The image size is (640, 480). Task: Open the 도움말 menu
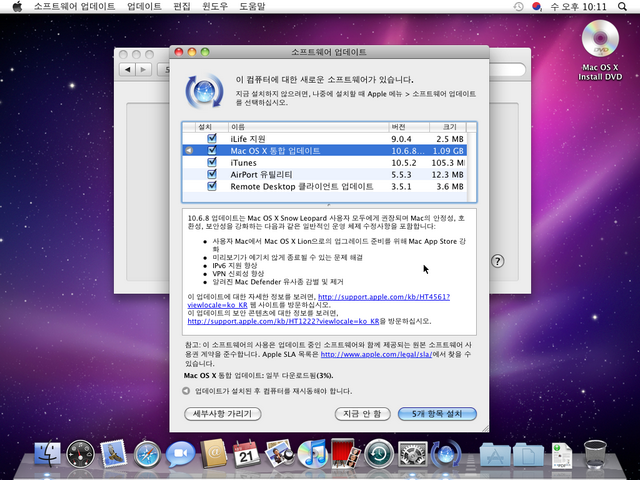coord(252,7)
